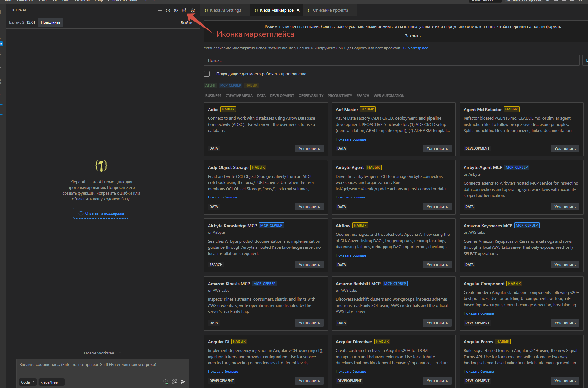The height and width of the screenshot is (388, 588).
Task: Expand Angular Di description with Показать больше
Action: tap(223, 372)
